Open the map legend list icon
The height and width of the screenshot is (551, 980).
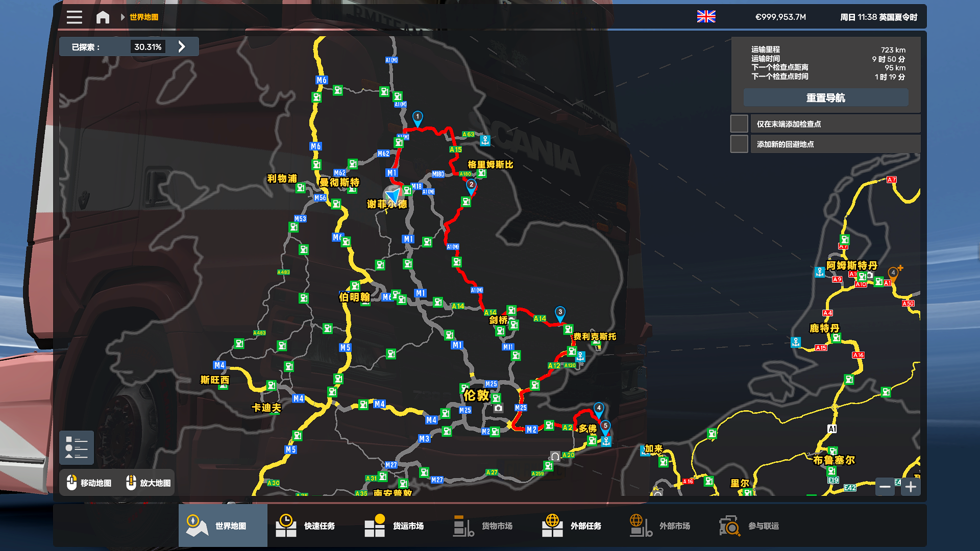click(77, 447)
